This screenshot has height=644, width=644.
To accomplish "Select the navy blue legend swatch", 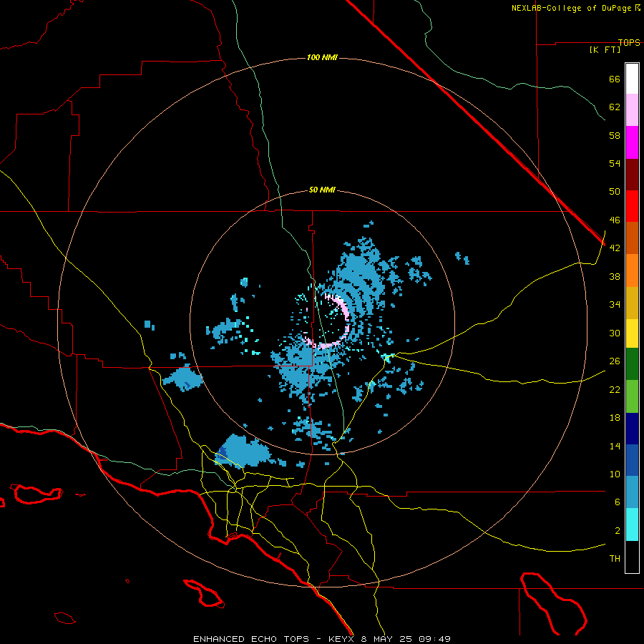I will pyautogui.click(x=632, y=429).
